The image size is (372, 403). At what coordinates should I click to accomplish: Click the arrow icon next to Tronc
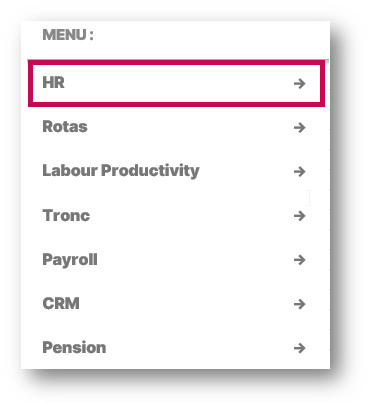pos(299,216)
